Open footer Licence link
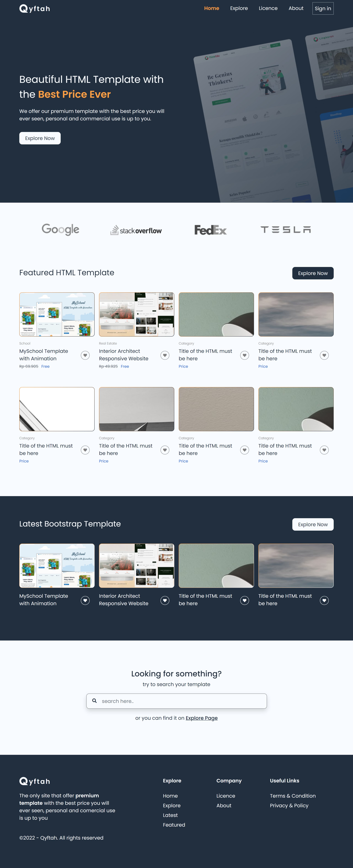 tap(226, 796)
